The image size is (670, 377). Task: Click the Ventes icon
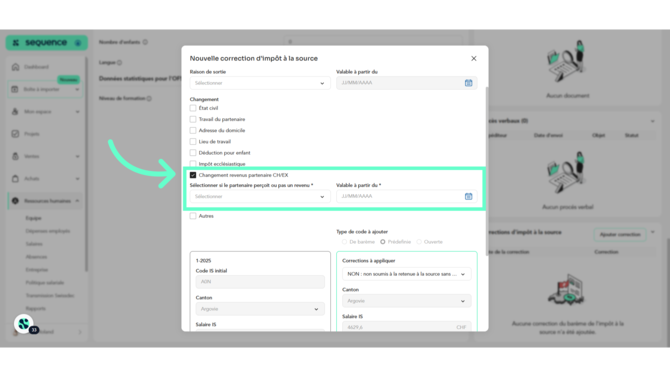point(15,156)
